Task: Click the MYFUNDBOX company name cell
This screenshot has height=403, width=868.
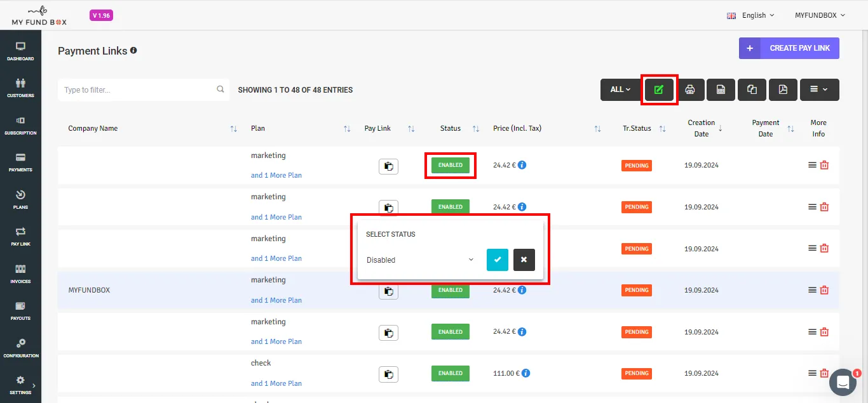Action: 89,290
